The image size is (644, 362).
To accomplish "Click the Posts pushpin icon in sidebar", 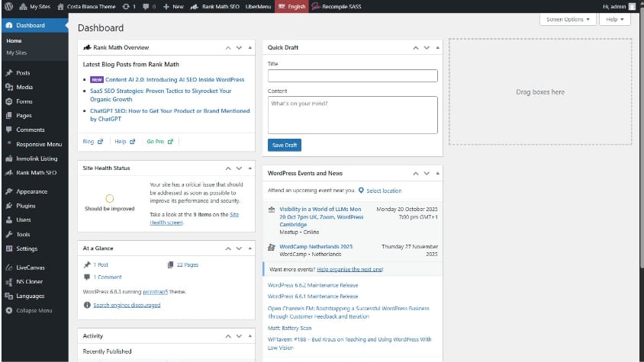I will pyautogui.click(x=8, y=72).
